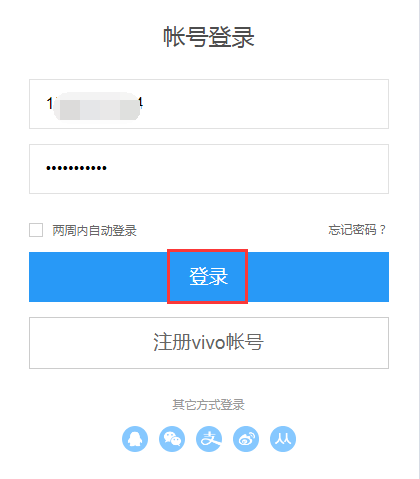This screenshot has height=479, width=420.
Task: Select the Alipay login icon
Action: point(209,439)
